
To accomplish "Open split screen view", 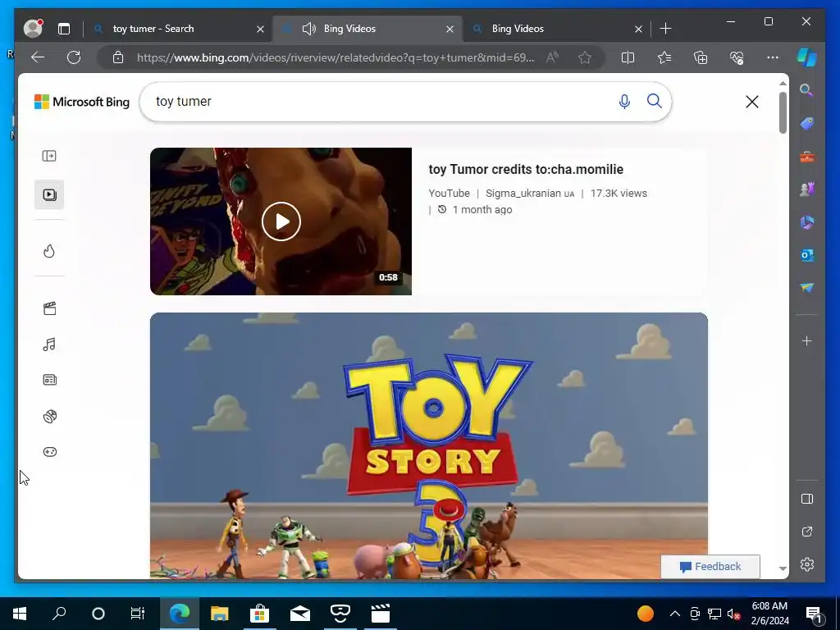I will 628,57.
